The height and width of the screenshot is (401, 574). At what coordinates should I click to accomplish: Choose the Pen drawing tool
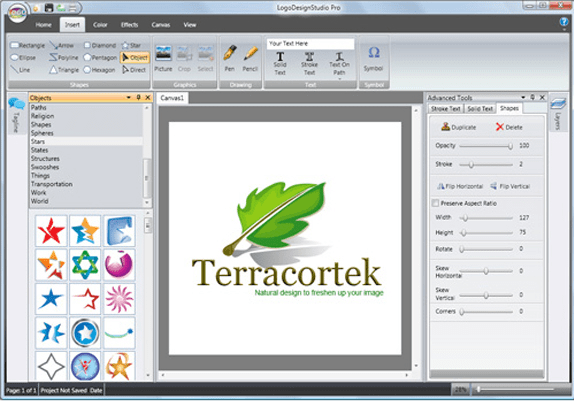point(230,59)
